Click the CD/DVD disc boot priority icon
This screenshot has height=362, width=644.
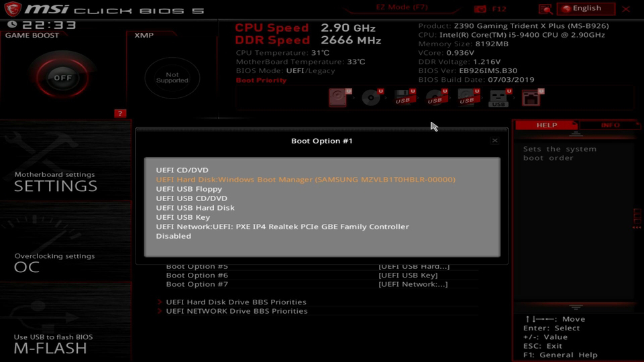372,98
